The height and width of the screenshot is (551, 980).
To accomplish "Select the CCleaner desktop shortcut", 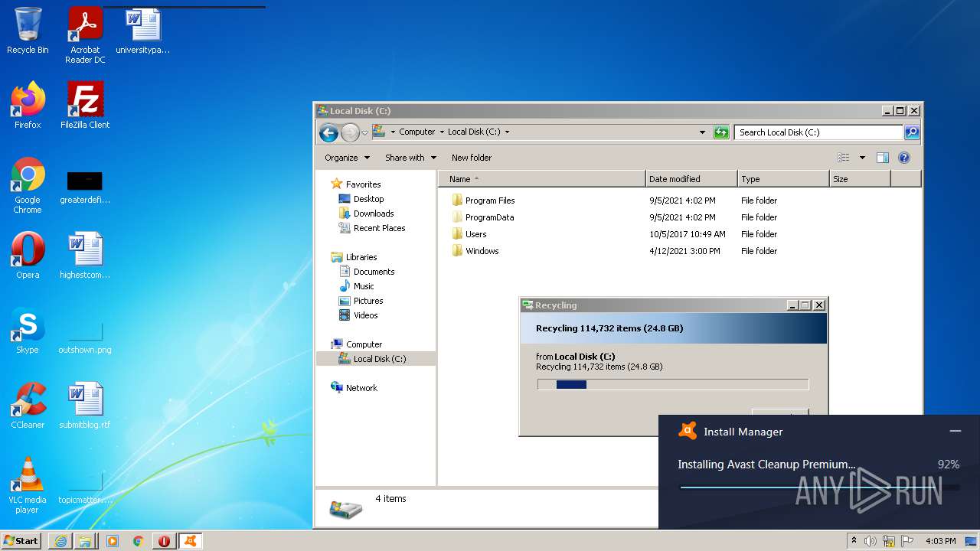I will point(28,406).
